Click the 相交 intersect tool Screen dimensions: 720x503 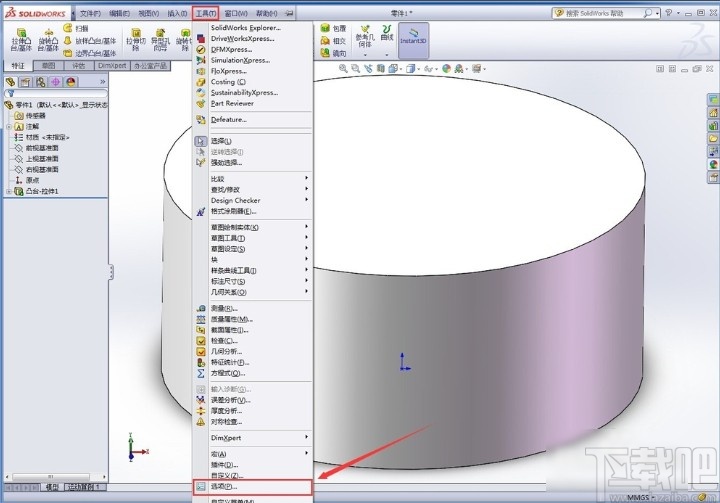(x=333, y=41)
